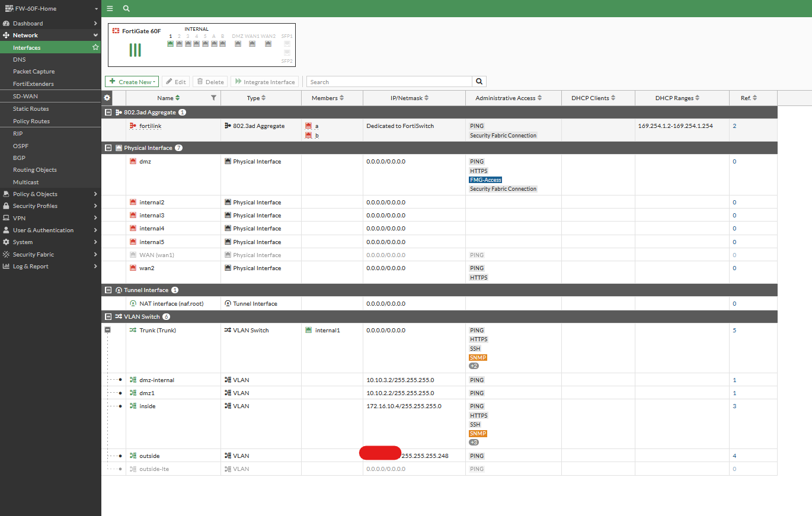The height and width of the screenshot is (516, 812).
Task: Click the Integrate Interface button
Action: click(264, 82)
